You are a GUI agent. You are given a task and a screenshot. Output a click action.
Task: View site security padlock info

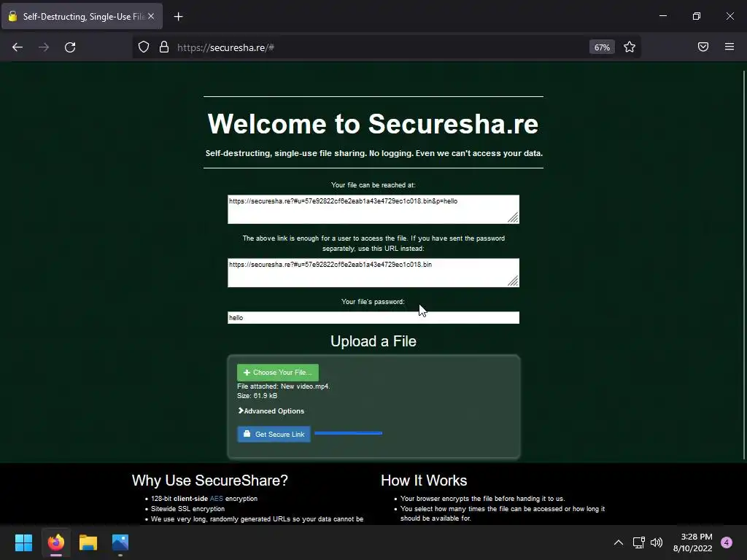[x=164, y=47]
